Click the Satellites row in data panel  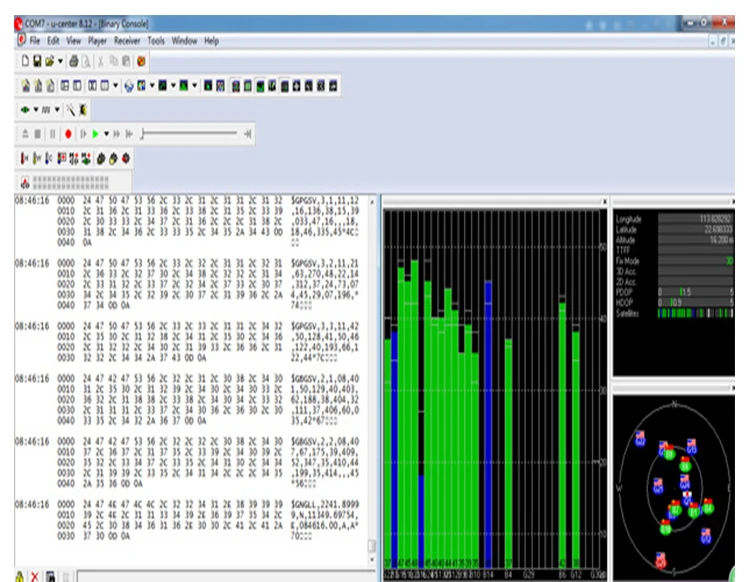[674, 313]
